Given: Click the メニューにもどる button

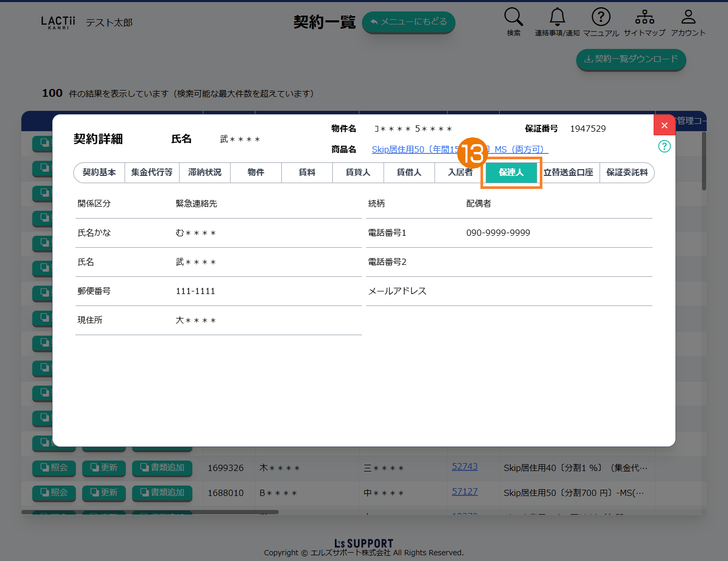Looking at the screenshot, I should pyautogui.click(x=408, y=22).
